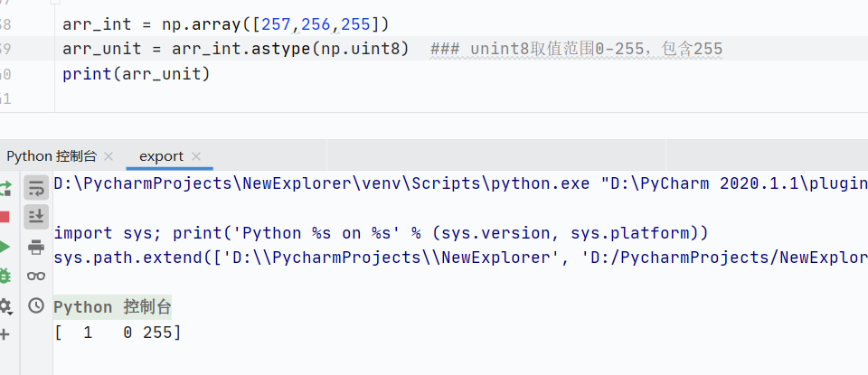Viewport: 868px width, 375px height.
Task: Click the import sys console line
Action: pos(373,232)
